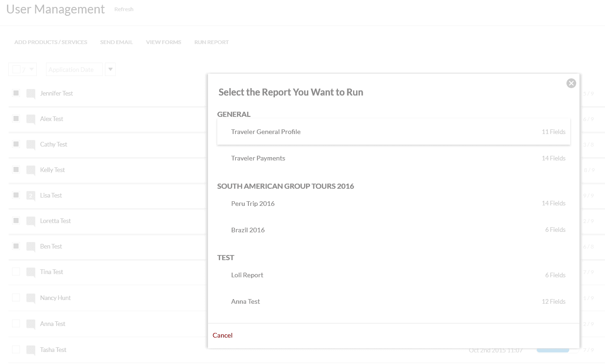Check the checkbox for Tina Test
This screenshot has height=364, width=605.
pyautogui.click(x=16, y=272)
